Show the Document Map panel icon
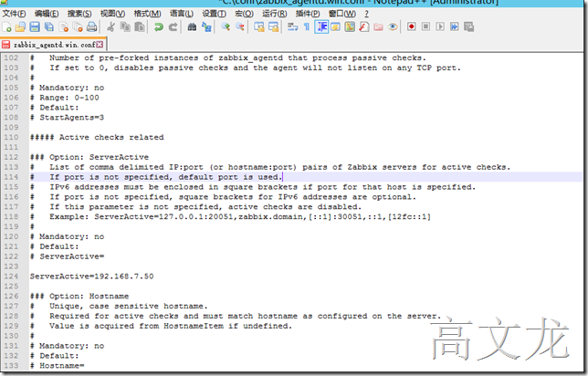Viewport: 588px width, 376px height. (x=350, y=27)
